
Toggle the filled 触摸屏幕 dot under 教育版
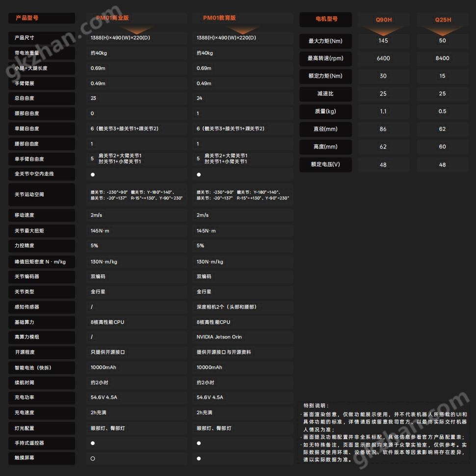point(199,458)
